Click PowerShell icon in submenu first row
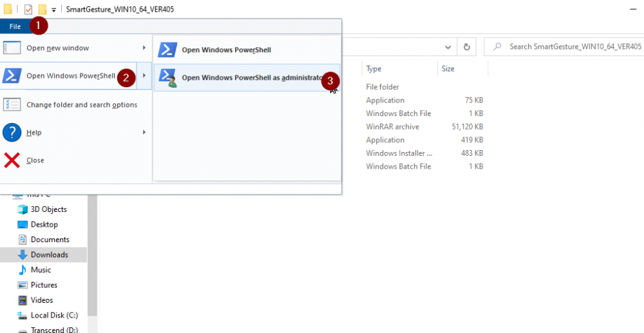This screenshot has width=644, height=333. 167,50
